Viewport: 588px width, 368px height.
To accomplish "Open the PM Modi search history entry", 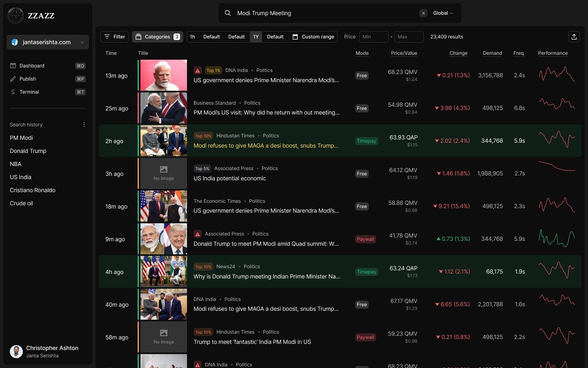I will point(21,138).
